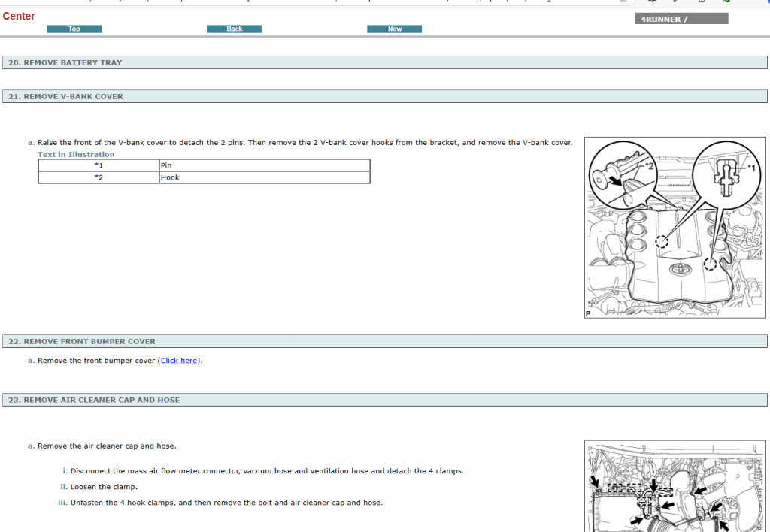Click the 'Loosen the clamp' step text
Screen dimensions: 770x532
(103, 487)
